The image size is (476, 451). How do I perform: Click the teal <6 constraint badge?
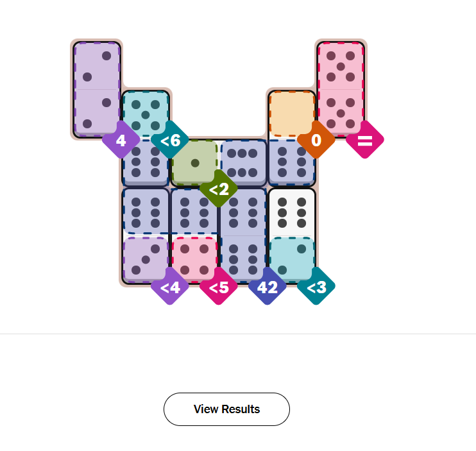170,139
